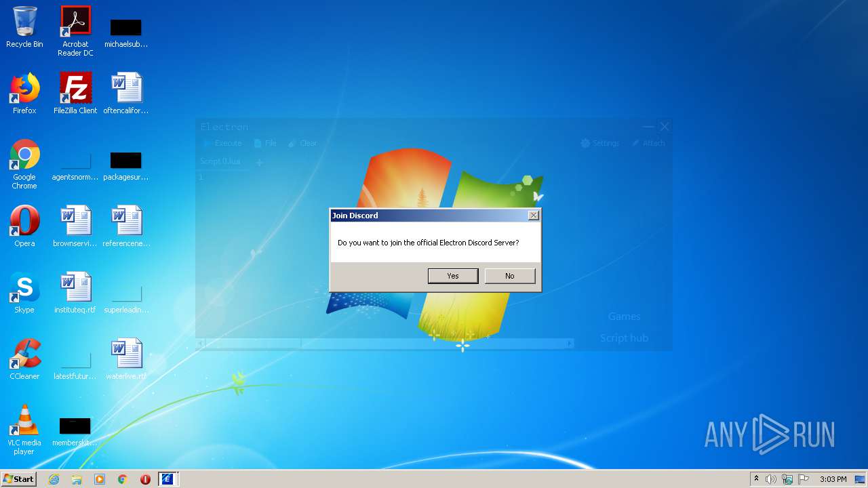
Task: Select the Opera desktop shortcut
Action: click(x=24, y=226)
